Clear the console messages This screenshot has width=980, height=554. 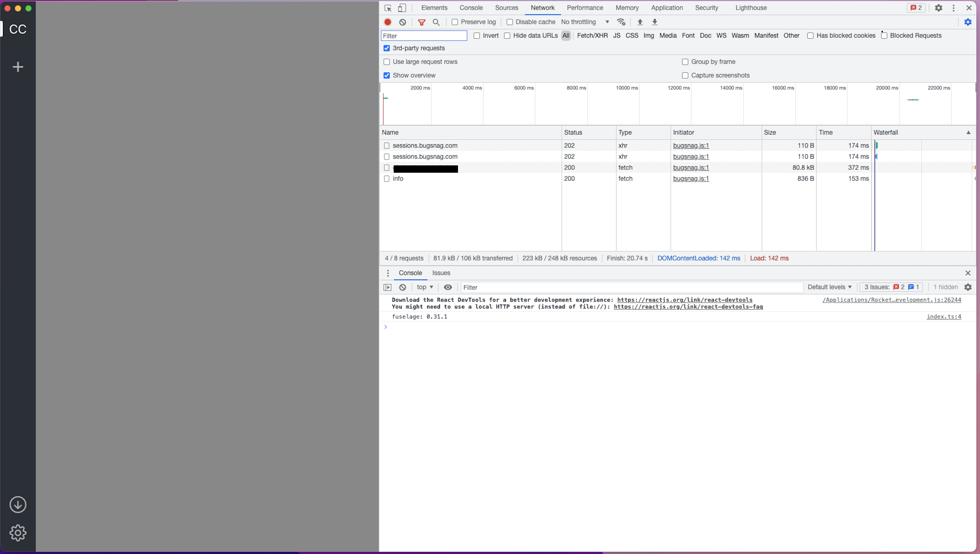(x=403, y=287)
